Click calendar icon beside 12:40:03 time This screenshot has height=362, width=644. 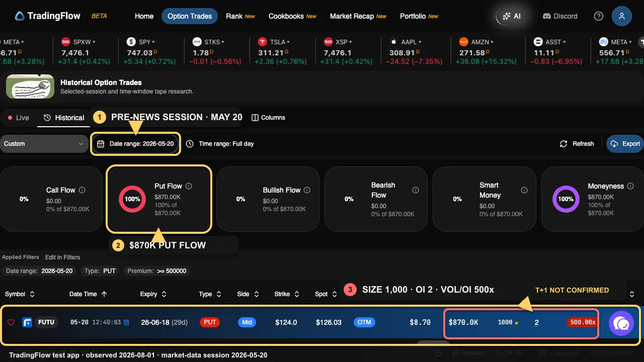[x=126, y=322]
